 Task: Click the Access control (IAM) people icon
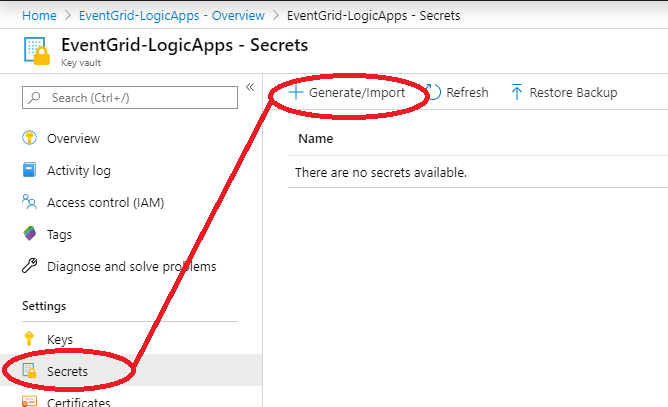coord(29,202)
